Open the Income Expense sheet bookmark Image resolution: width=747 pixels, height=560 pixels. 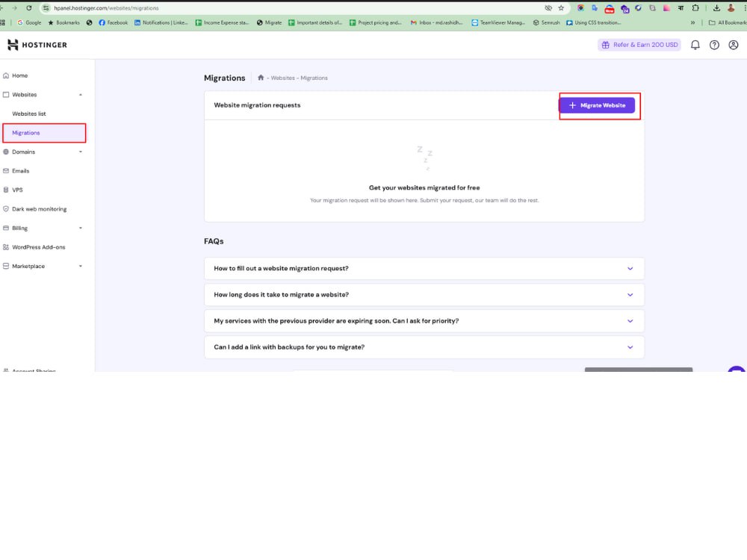222,22
